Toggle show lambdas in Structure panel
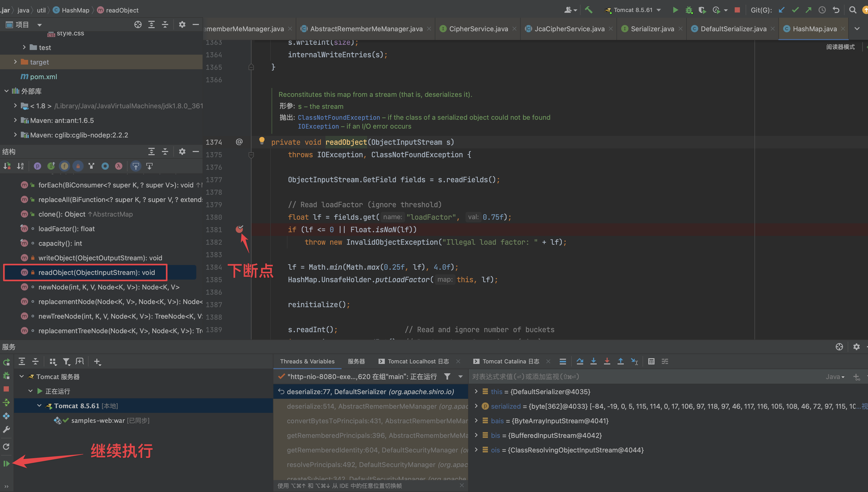Screen dimensions: 868x492 point(119,166)
